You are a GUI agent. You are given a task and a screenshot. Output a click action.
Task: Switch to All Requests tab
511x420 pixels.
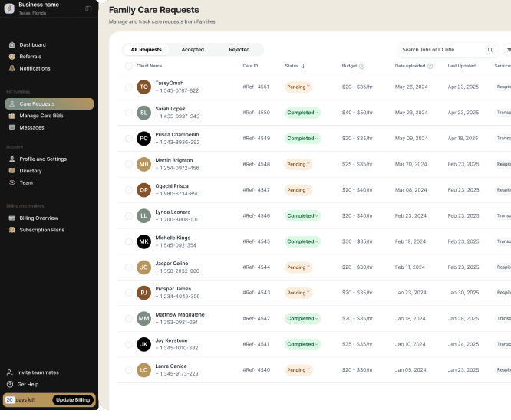coord(146,50)
